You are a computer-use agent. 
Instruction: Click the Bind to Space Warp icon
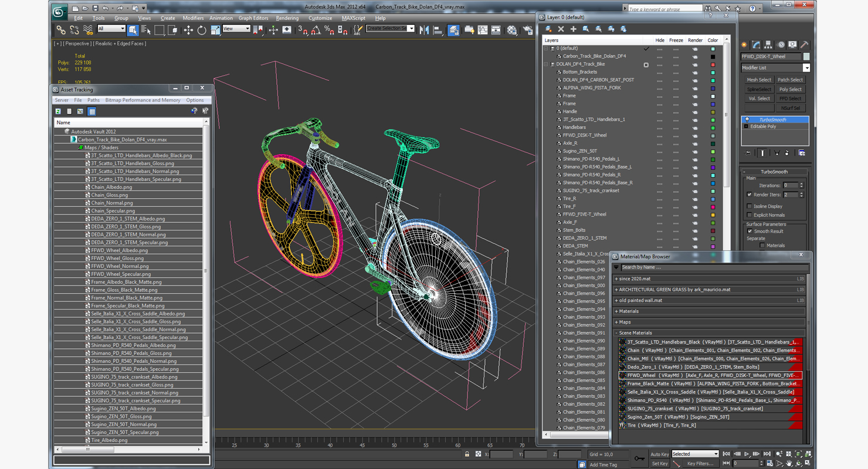87,30
